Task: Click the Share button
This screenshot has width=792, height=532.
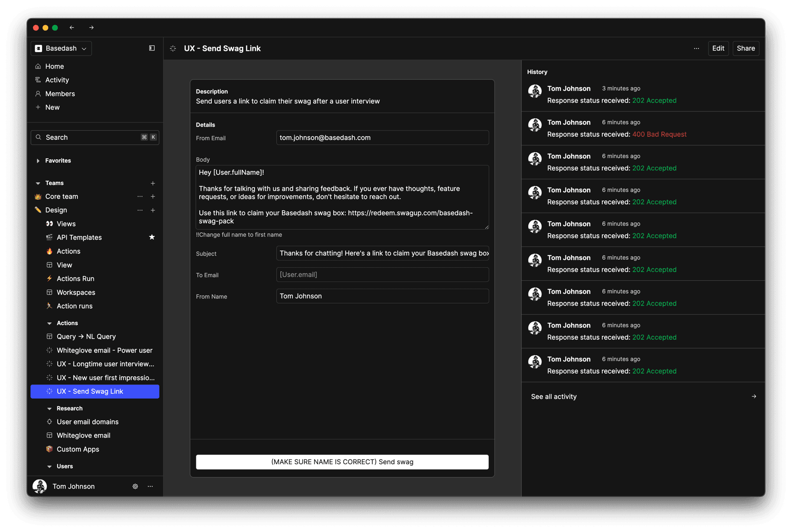Action: (x=746, y=48)
